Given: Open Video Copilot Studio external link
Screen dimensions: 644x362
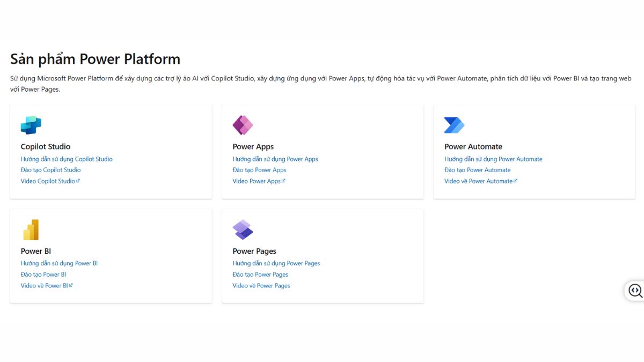Looking at the screenshot, I should click(50, 181).
